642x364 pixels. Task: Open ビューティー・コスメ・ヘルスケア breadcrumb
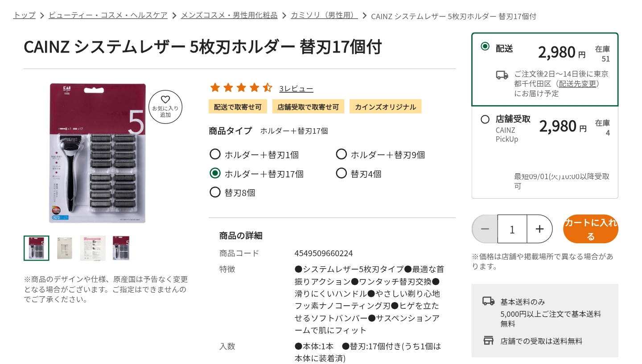click(x=108, y=15)
